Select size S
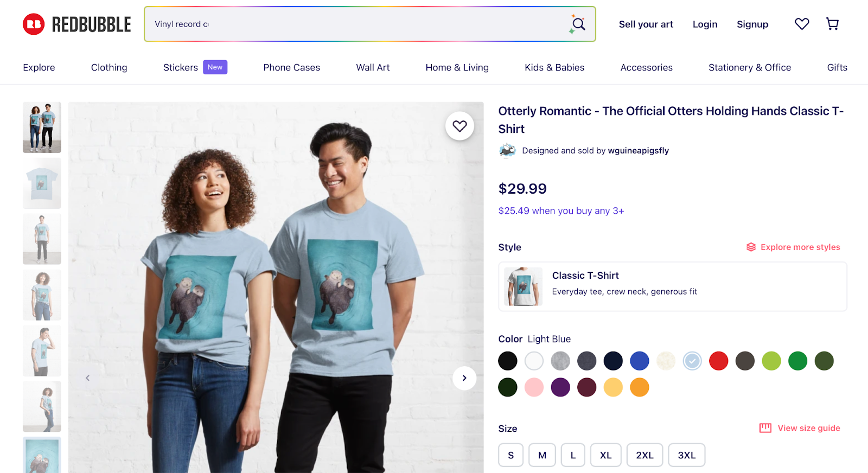The image size is (868, 473). (510, 455)
